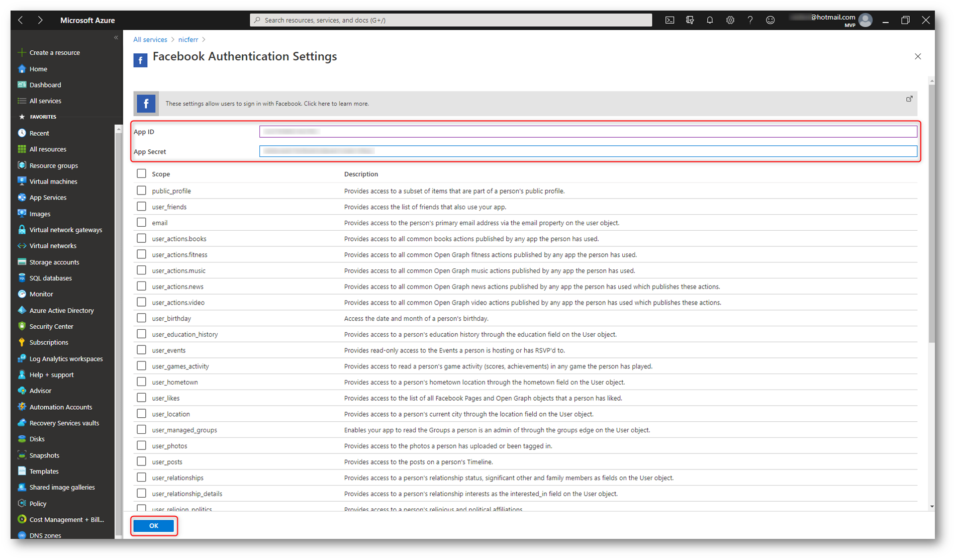Focus the App Secret input field

point(588,151)
